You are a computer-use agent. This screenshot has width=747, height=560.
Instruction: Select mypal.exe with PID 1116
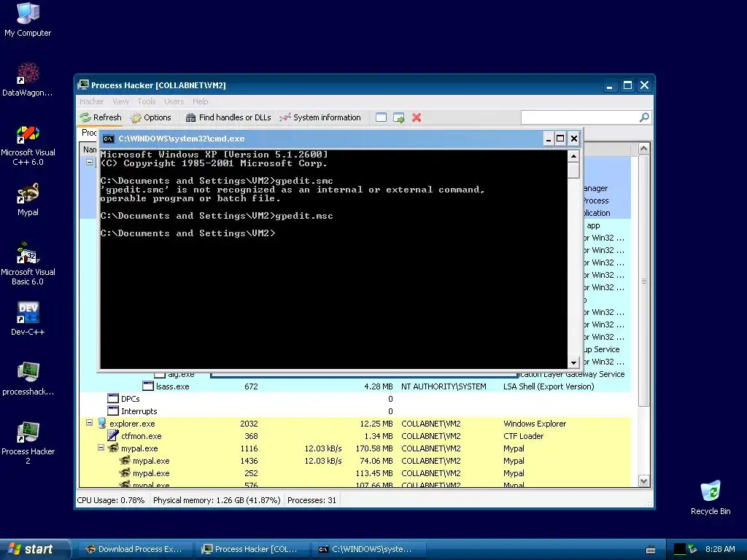pyautogui.click(x=355, y=448)
